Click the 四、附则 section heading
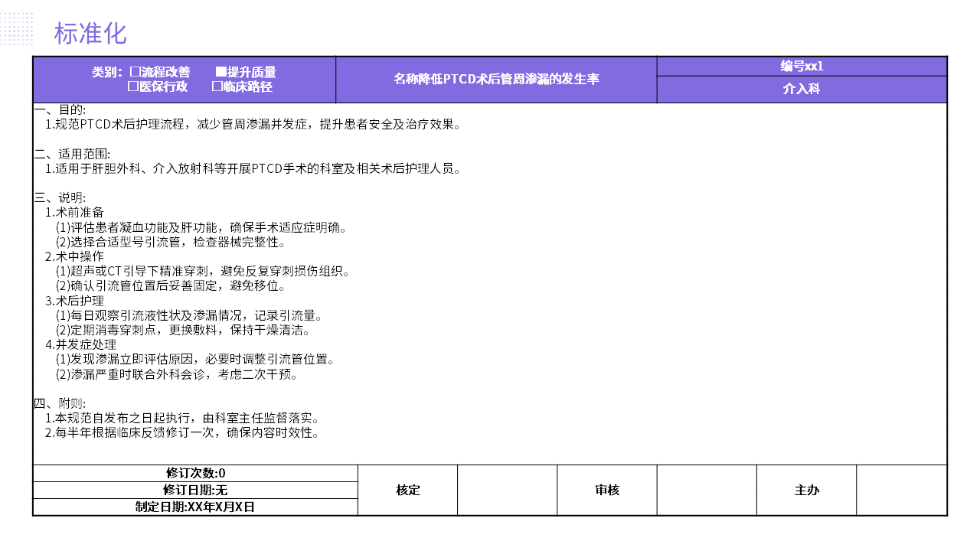The height and width of the screenshot is (551, 980). [60, 403]
